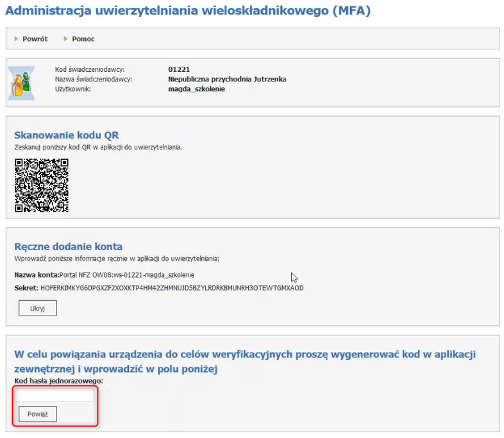Hide the secret with Ukryj button
Viewport: 504px width, 438px height.
pos(38,308)
